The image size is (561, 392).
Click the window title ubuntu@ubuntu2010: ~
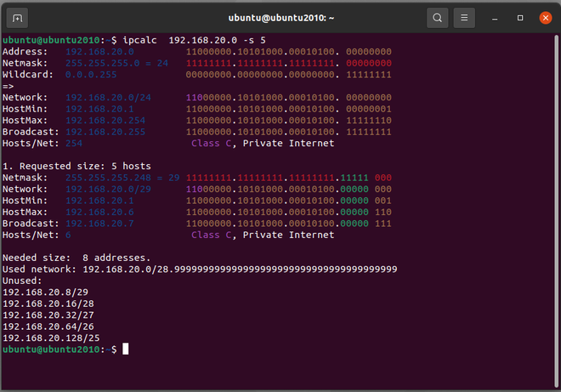click(x=281, y=18)
